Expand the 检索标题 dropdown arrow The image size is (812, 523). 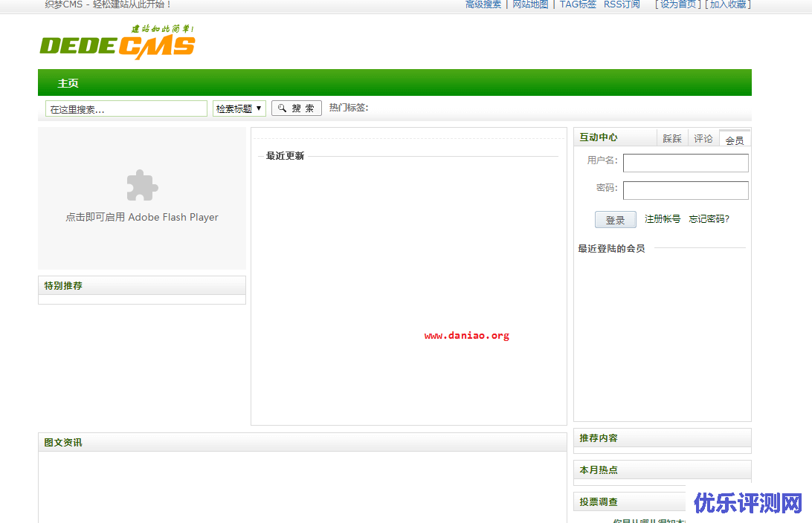coord(257,108)
